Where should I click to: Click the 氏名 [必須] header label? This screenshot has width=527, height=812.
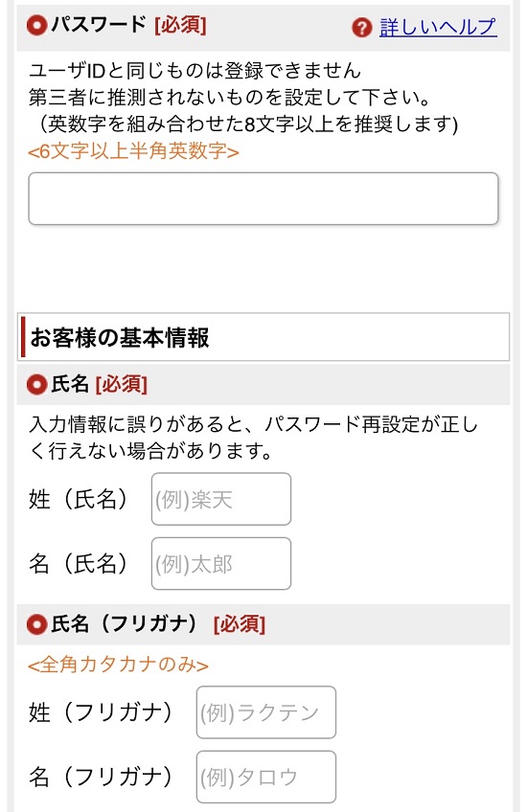click(x=99, y=384)
